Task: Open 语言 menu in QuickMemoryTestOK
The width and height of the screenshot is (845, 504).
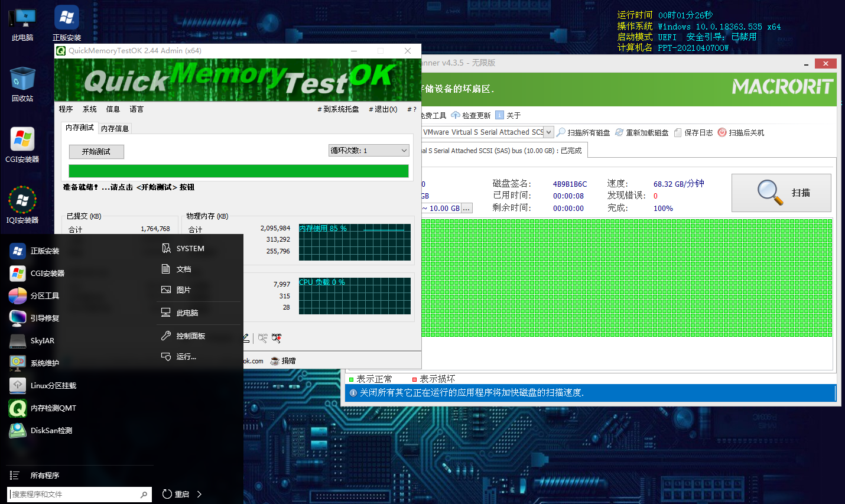Action: click(x=136, y=109)
